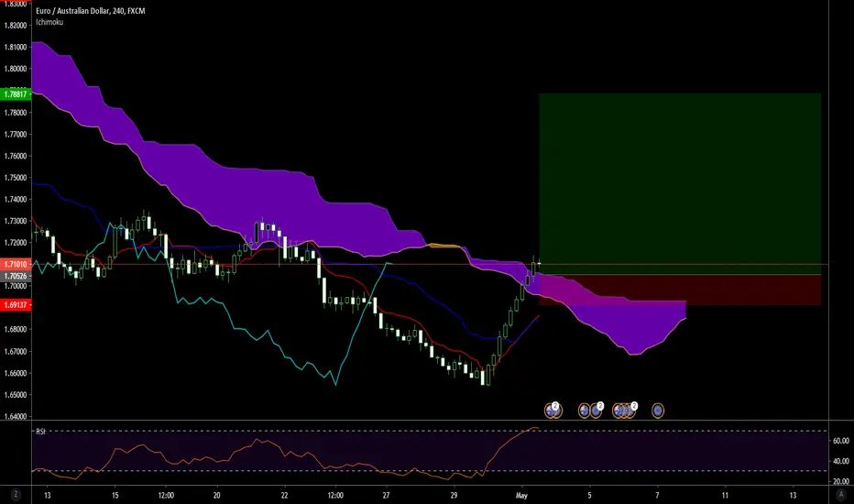Select the green profit zone of the long position
The width and height of the screenshot is (854, 504).
(x=680, y=183)
